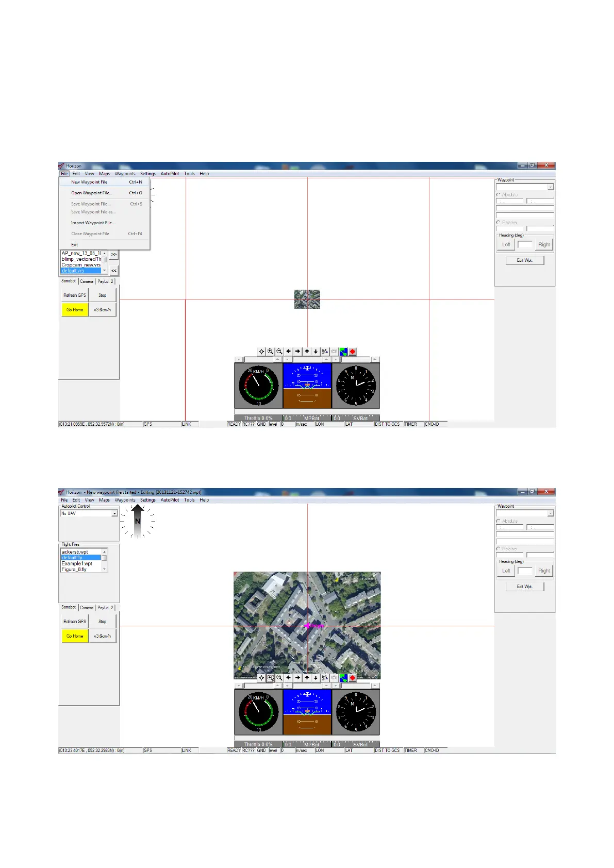Pan map up with arrow in lower screenshot

click(x=307, y=678)
